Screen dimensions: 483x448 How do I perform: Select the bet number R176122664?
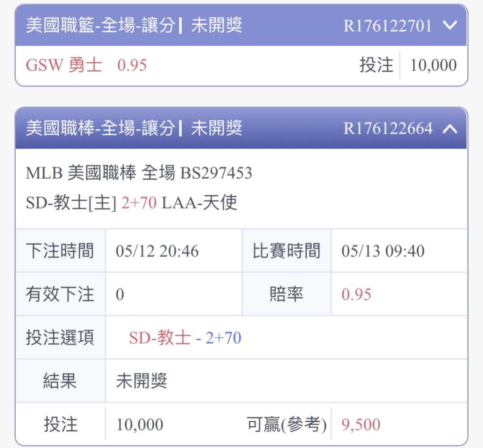coord(388,129)
